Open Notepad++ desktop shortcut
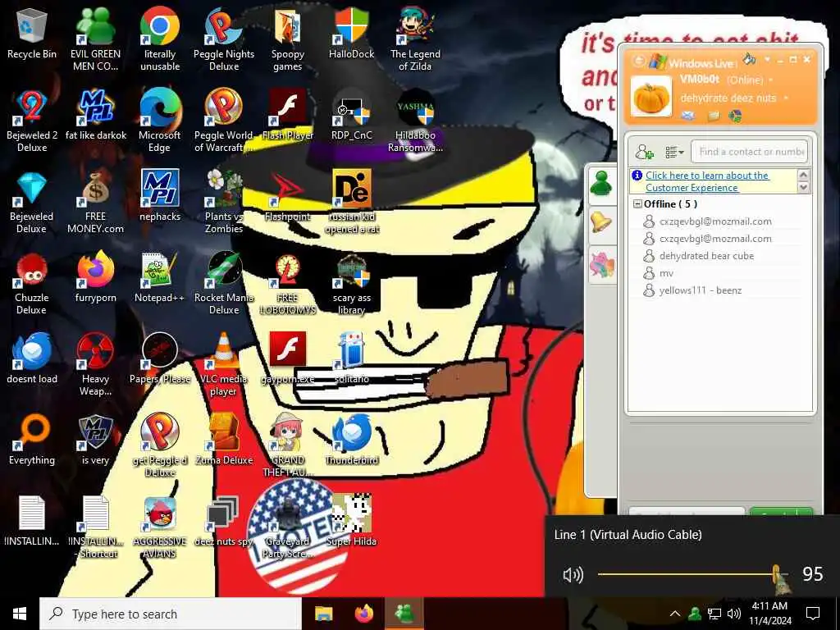840x630 pixels. pos(160,277)
